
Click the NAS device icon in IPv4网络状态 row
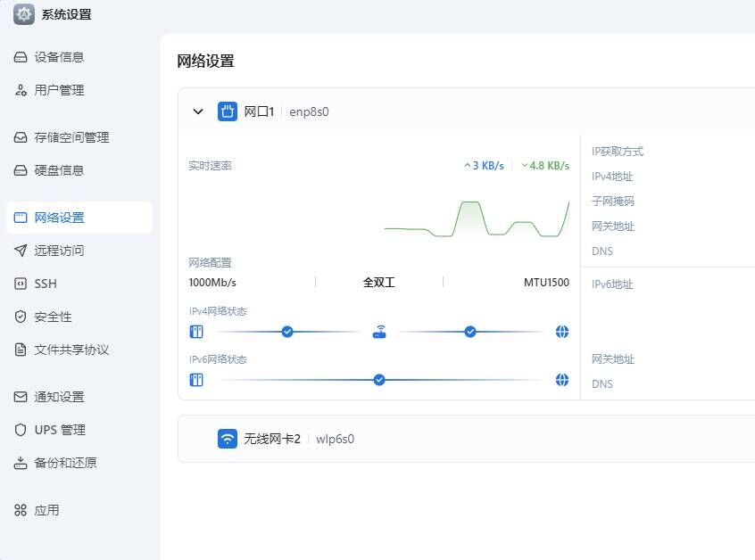pos(196,332)
